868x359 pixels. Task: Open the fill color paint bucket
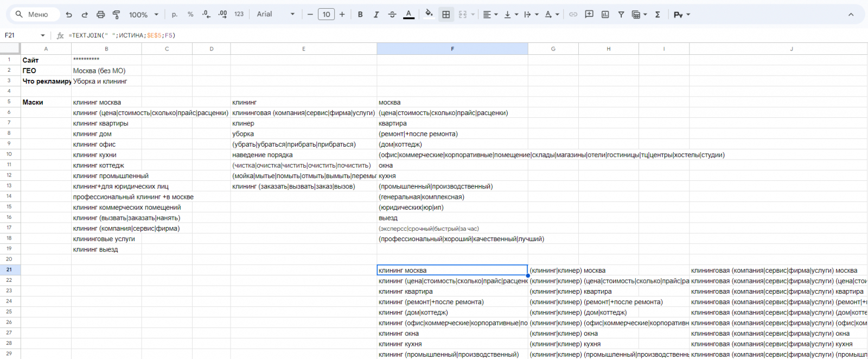(429, 15)
